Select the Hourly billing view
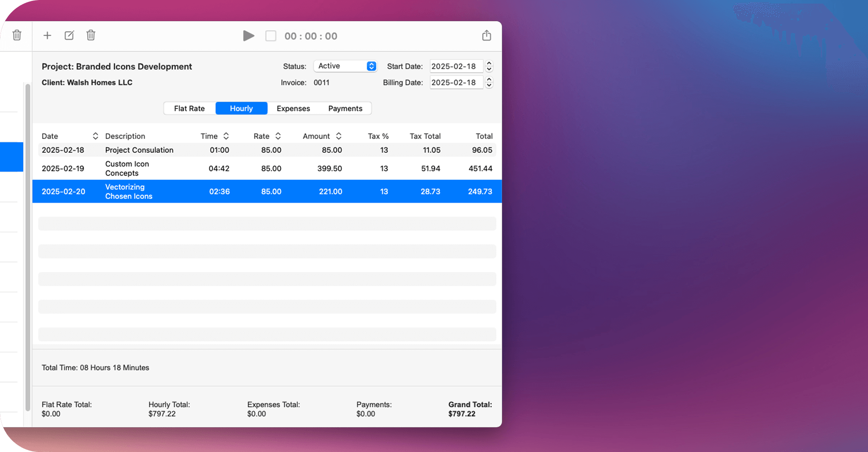Viewport: 868px width, 452px height. pos(241,108)
